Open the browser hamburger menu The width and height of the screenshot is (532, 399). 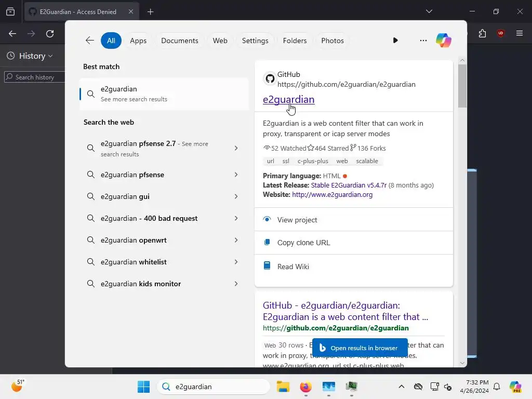(x=520, y=33)
